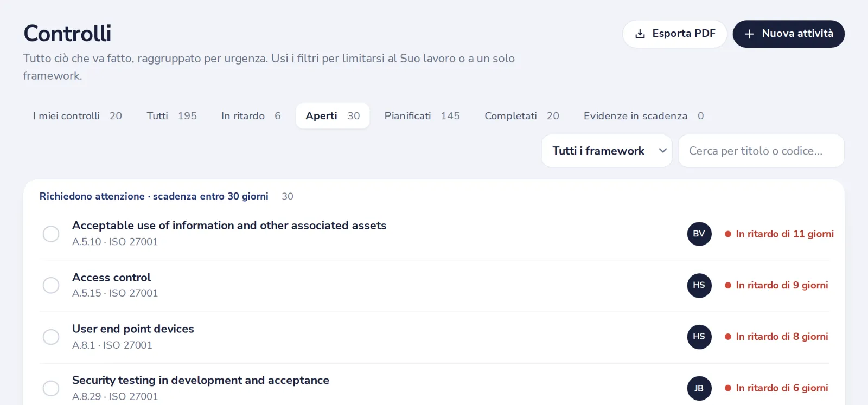Viewport: 868px width, 405px height.
Task: Focus the Cerca per titolo o codice field
Action: 761,151
